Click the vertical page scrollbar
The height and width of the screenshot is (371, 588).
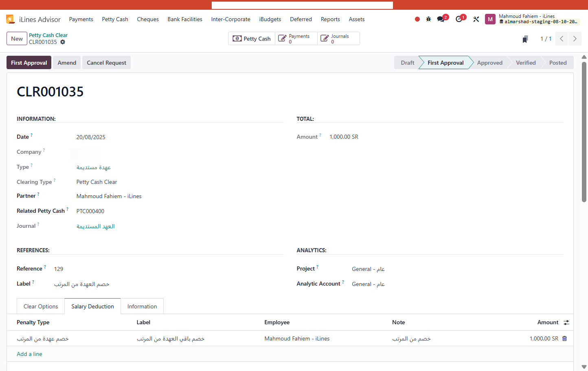584,132
